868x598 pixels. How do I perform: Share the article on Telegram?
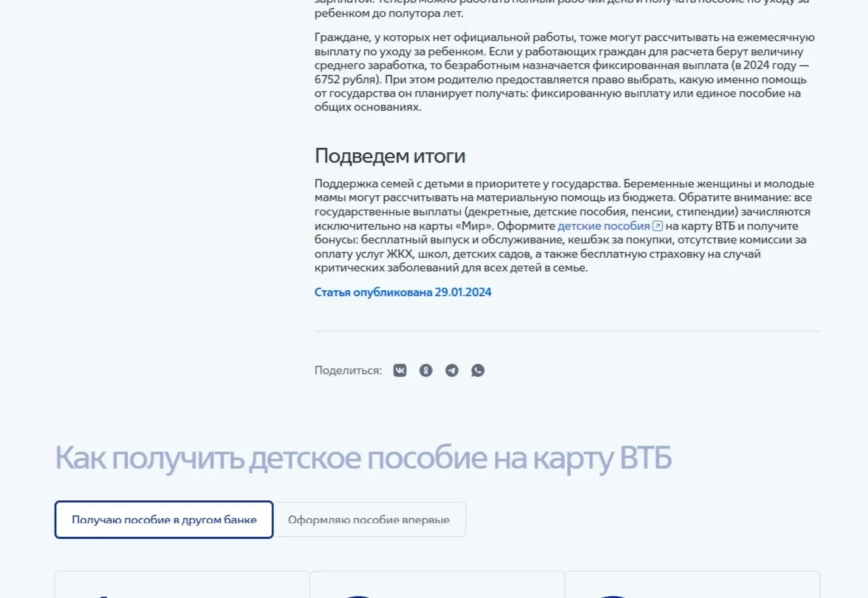tap(452, 370)
